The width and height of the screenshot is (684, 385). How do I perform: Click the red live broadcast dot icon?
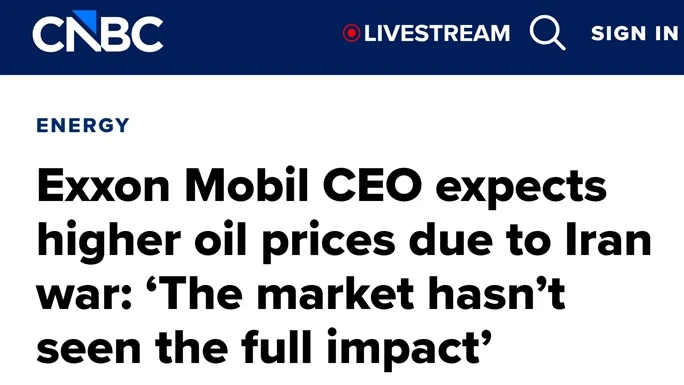click(351, 33)
